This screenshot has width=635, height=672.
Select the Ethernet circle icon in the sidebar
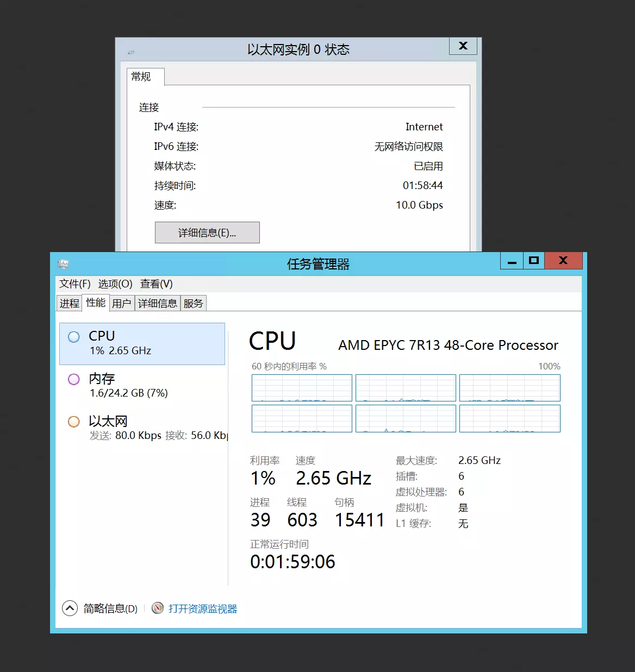(74, 422)
